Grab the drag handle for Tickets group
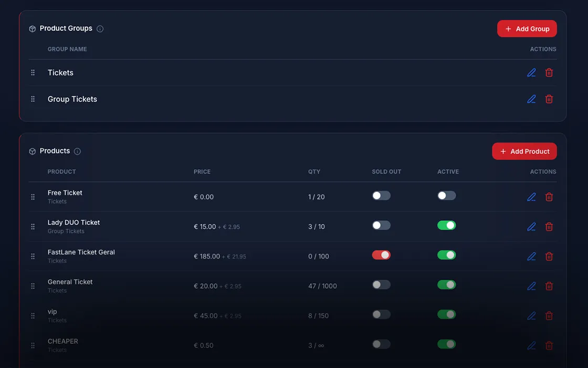 (33, 73)
